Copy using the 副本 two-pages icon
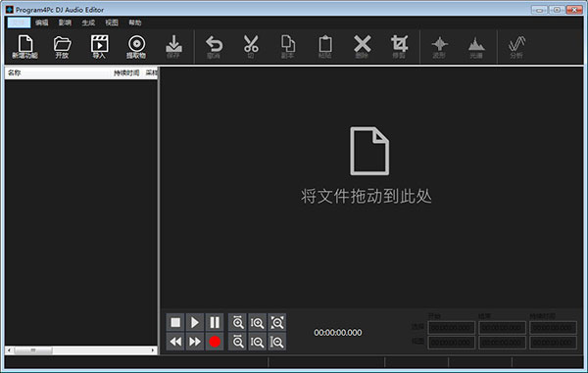 [287, 47]
